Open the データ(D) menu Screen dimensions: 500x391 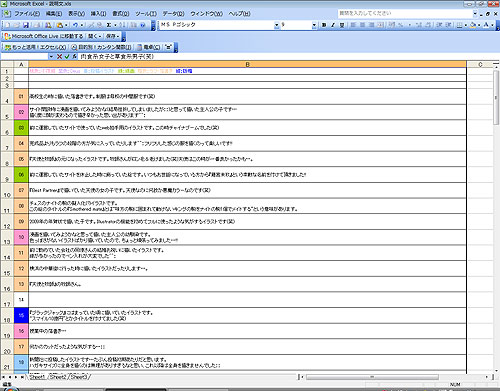(x=173, y=14)
